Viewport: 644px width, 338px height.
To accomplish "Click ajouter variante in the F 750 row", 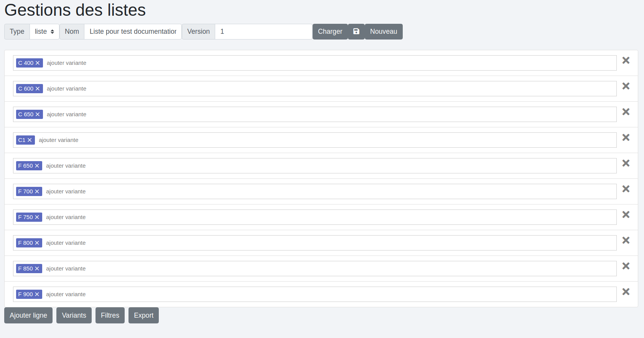I will (x=66, y=217).
